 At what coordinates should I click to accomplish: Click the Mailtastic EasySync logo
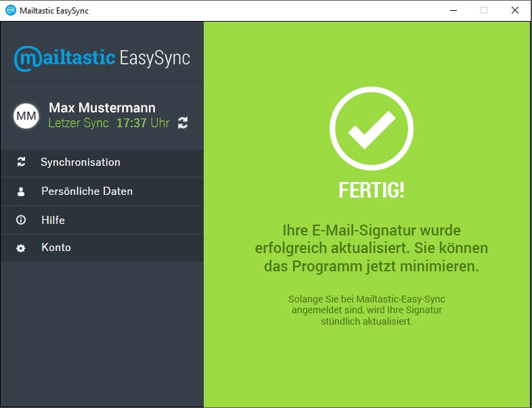pos(102,58)
